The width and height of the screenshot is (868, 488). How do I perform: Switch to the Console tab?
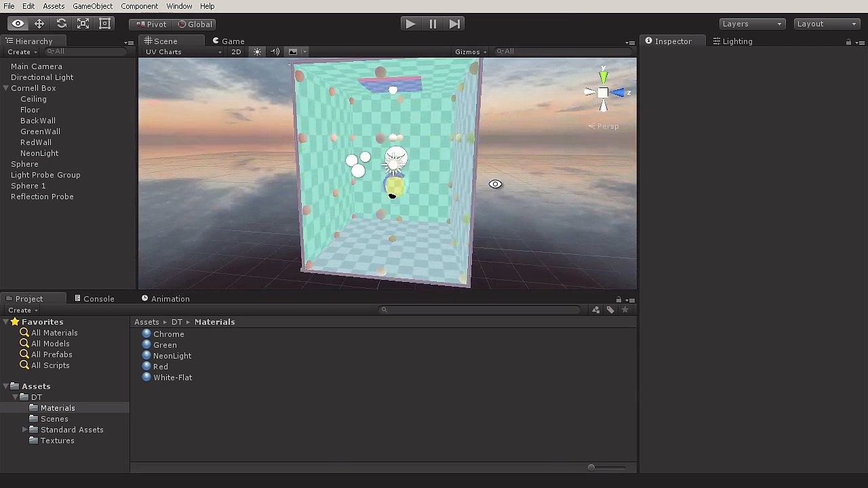click(x=94, y=299)
